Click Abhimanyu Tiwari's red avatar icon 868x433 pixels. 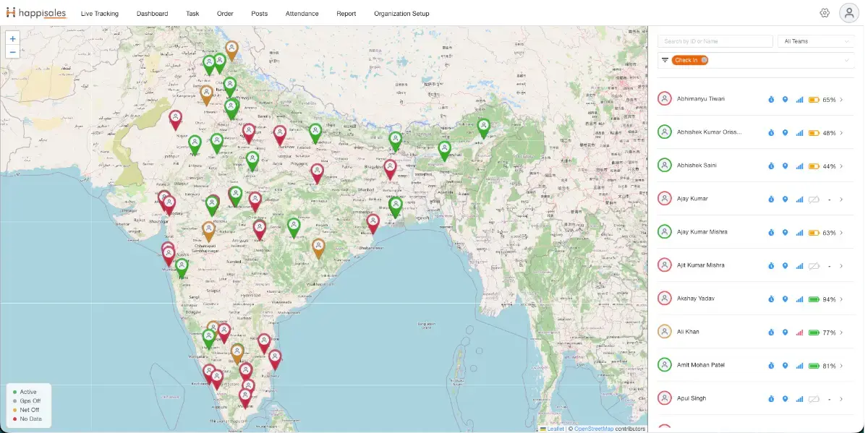(665, 99)
